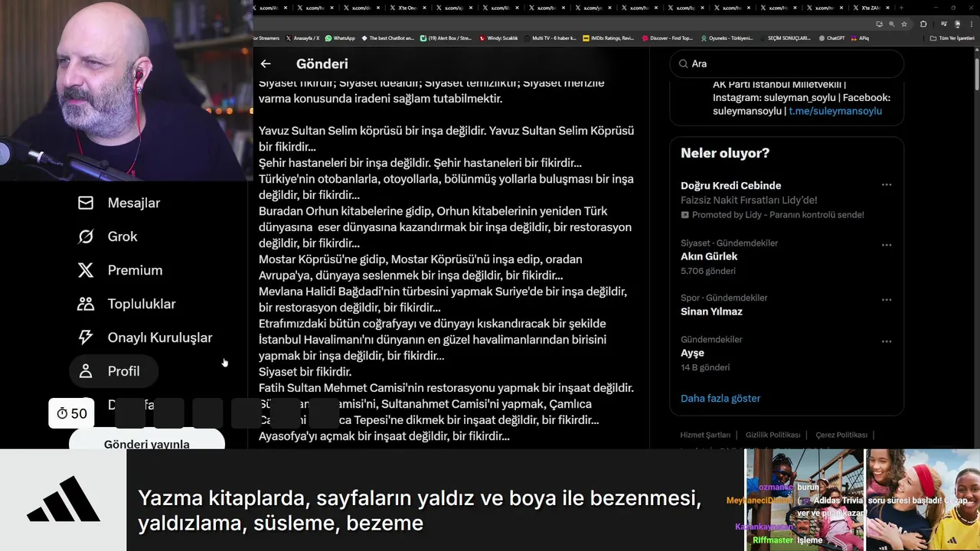
Task: Click the line 'Siyaset bir fikirdir.'
Action: click(x=305, y=372)
